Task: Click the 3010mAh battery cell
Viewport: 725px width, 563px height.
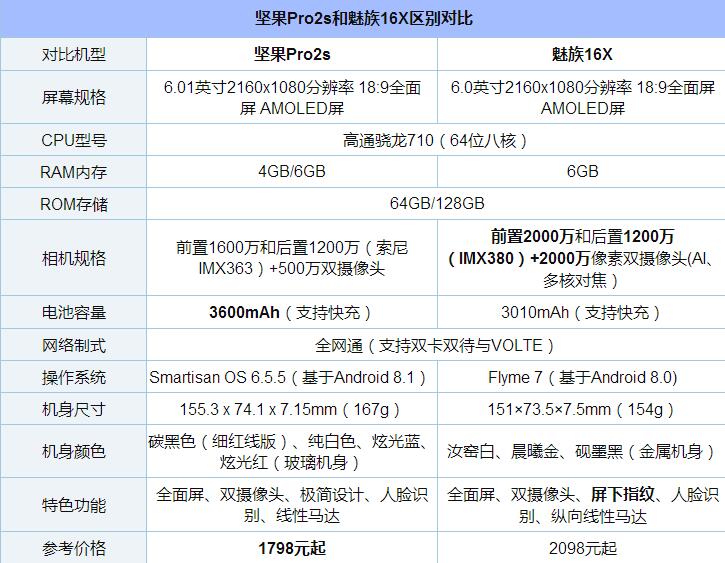Action: coord(582,312)
